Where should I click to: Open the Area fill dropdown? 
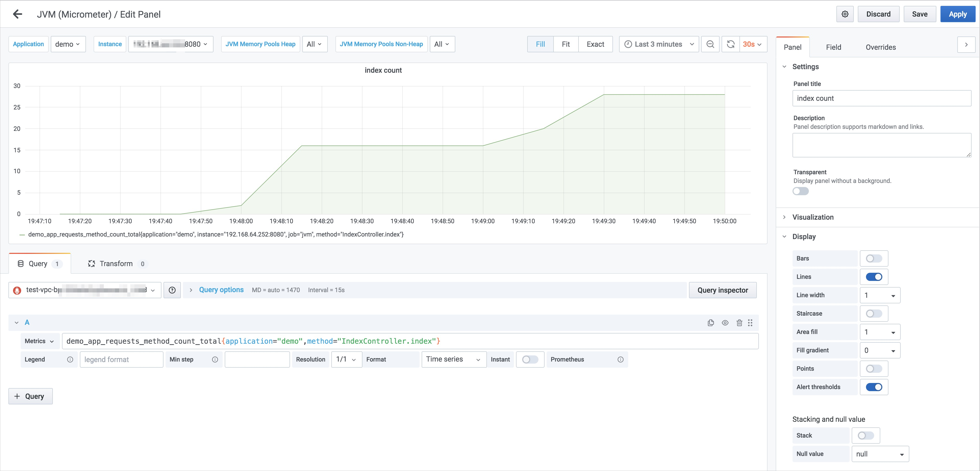tap(880, 332)
